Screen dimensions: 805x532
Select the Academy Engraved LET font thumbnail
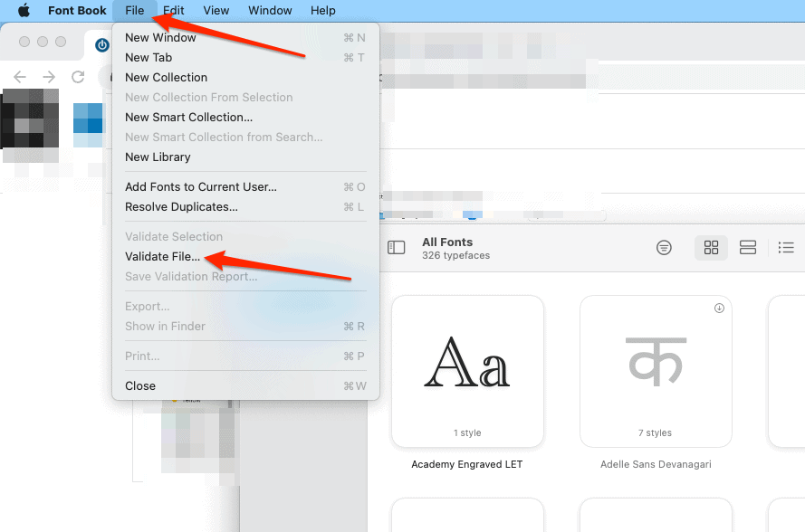[467, 371]
